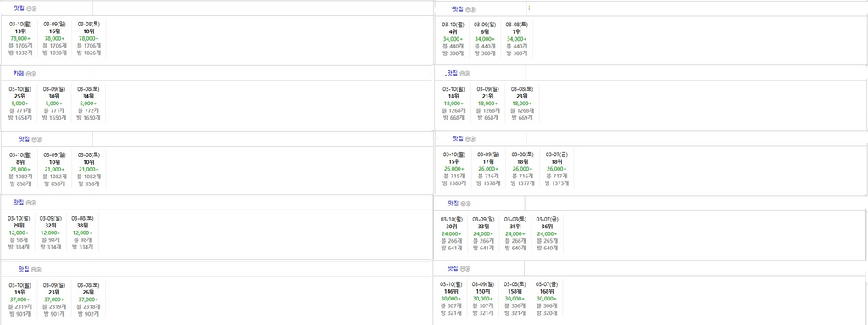Click second circle icon above the 34,000+ table

coord(472,9)
